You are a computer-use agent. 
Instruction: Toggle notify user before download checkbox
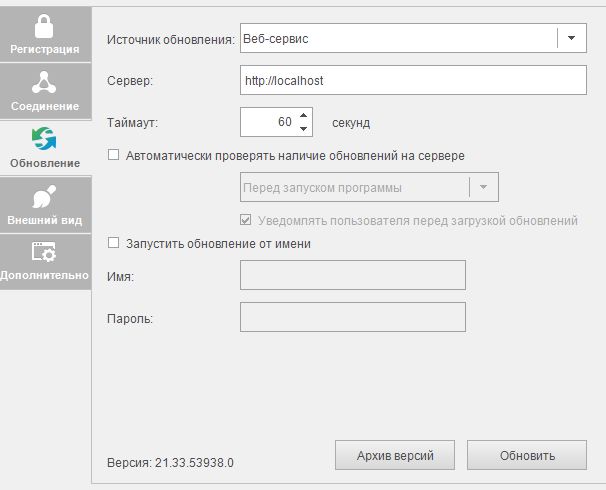pos(246,220)
